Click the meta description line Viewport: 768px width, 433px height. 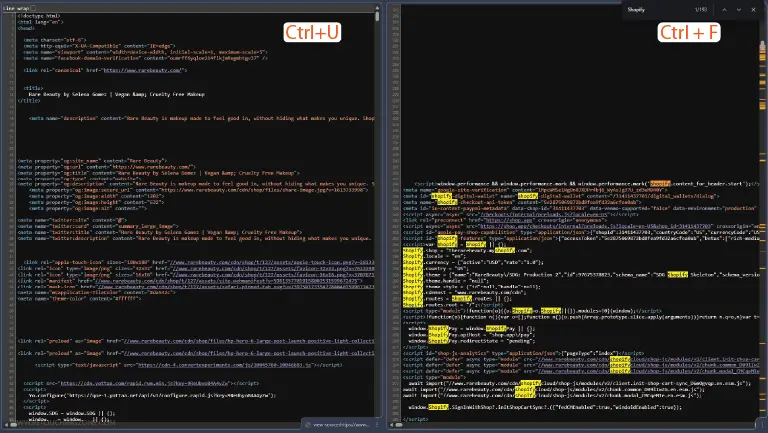coord(202,118)
